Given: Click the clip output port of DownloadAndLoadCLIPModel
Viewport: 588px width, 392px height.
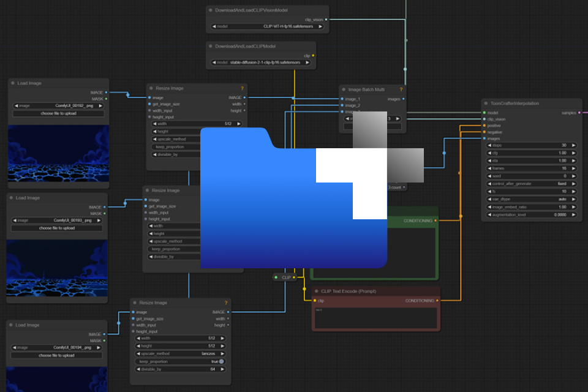Looking at the screenshot, I should 313,56.
